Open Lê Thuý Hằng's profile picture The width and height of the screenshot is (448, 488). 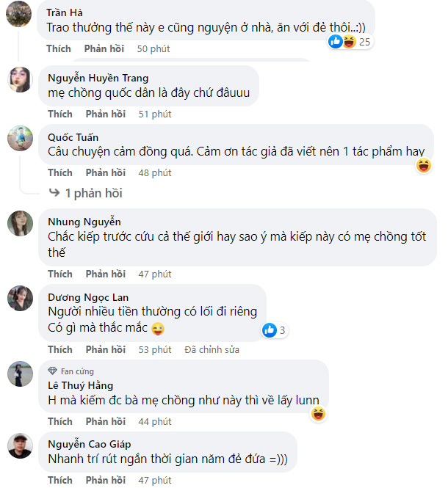pyautogui.click(x=20, y=374)
